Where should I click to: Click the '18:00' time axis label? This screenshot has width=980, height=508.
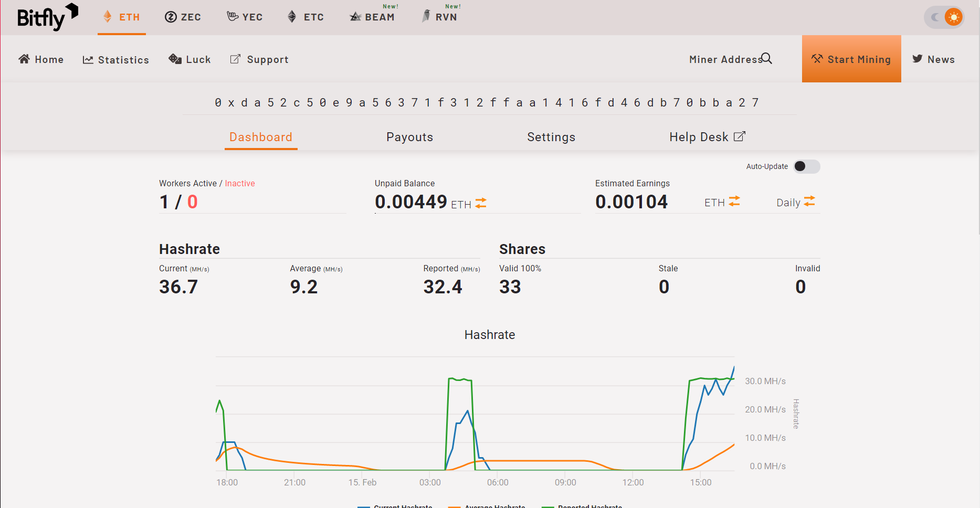[x=227, y=483]
